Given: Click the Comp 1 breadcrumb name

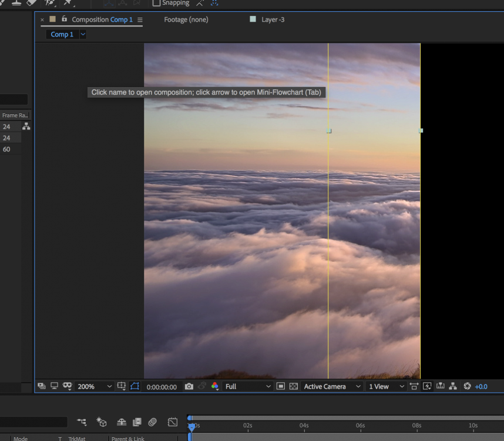Looking at the screenshot, I should pos(62,35).
